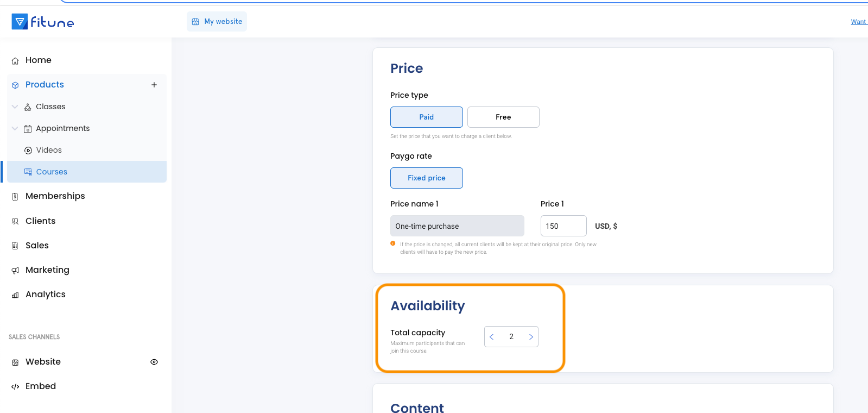This screenshot has height=413, width=868.
Task: Click the Marketing megaphone icon
Action: (15, 271)
